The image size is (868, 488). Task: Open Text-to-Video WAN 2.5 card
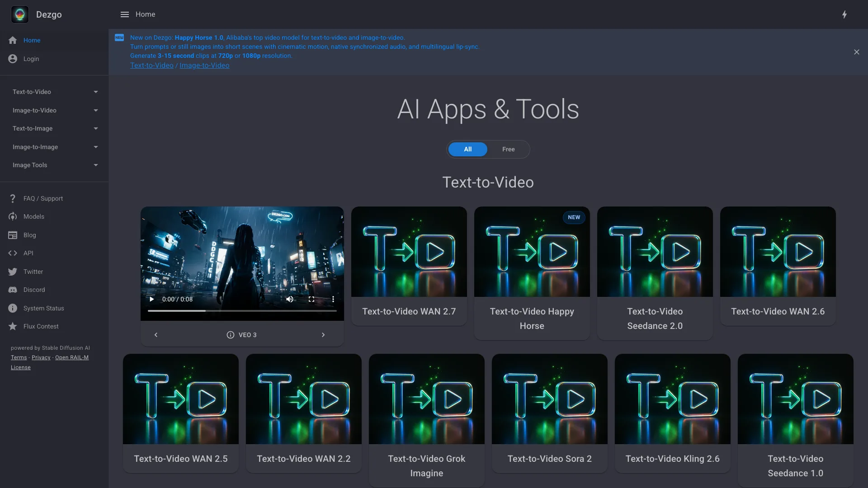[181, 413]
